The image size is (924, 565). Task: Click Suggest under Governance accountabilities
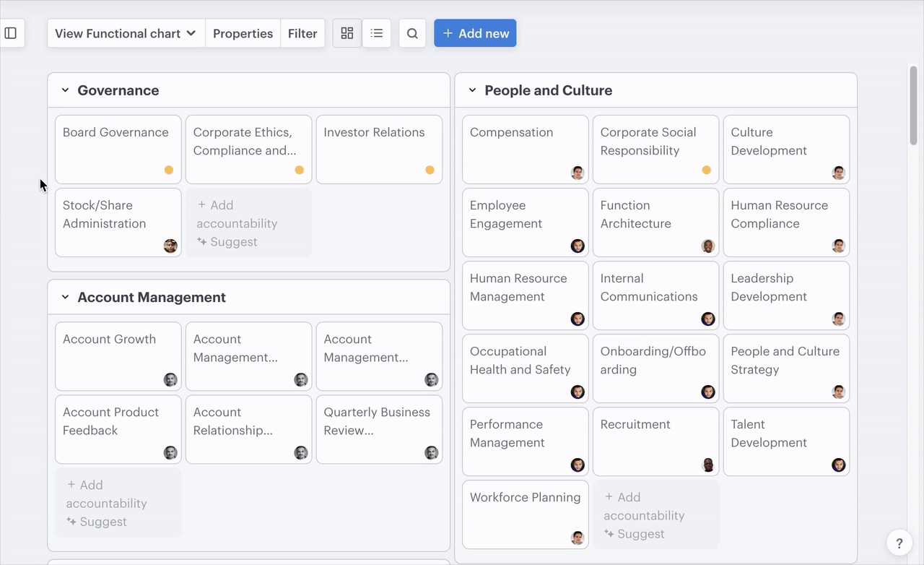pos(227,242)
